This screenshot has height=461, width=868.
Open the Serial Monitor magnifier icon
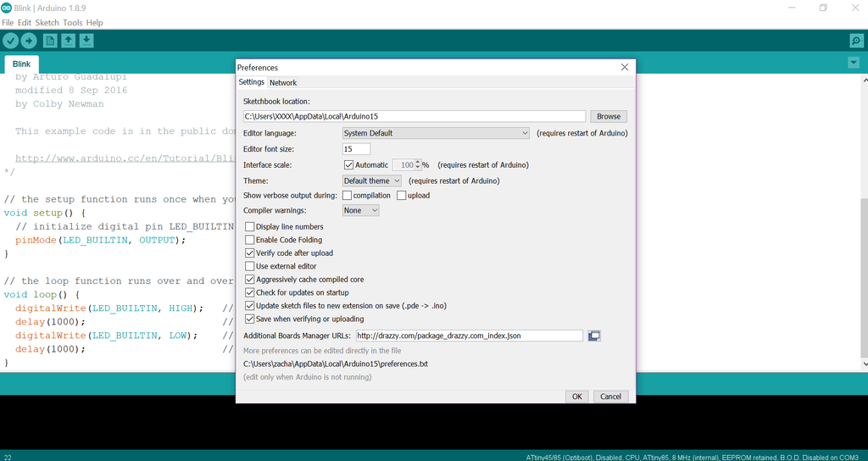856,41
